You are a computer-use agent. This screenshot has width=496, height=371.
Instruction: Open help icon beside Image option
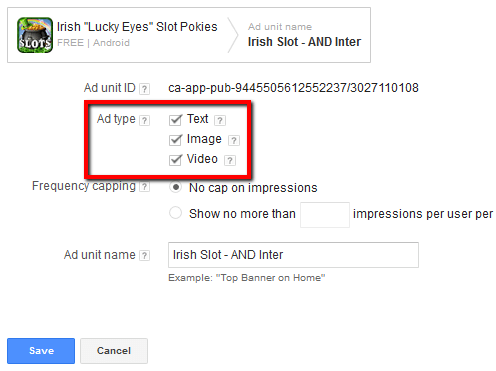pos(234,140)
